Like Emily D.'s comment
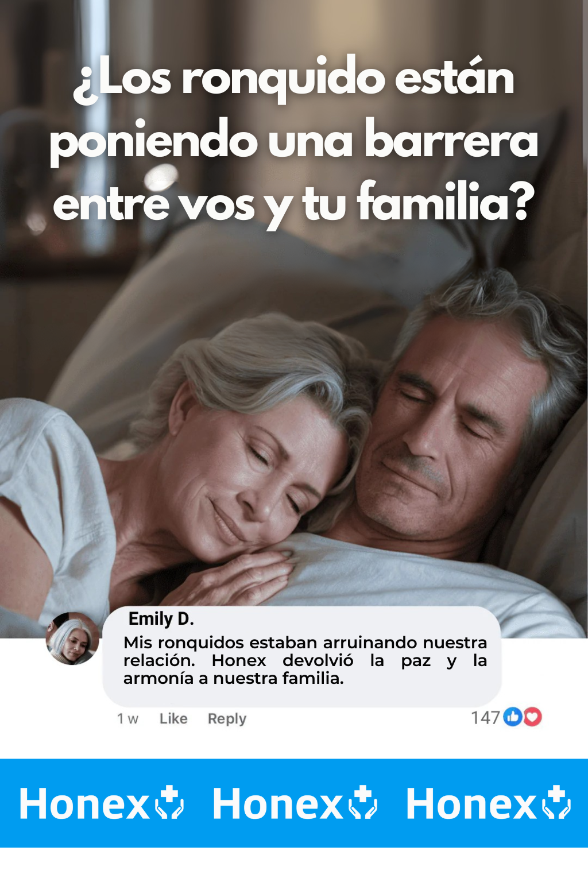This screenshot has width=588, height=882. (x=173, y=718)
